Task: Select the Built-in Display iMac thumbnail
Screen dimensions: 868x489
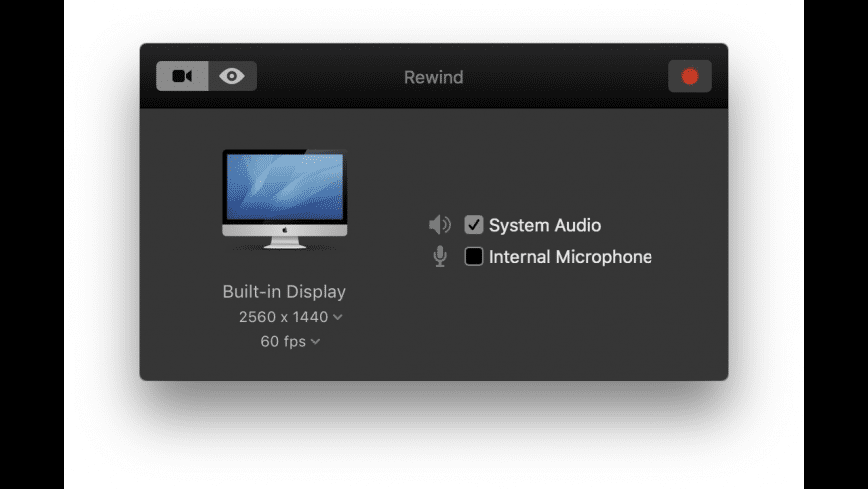Action: pos(284,200)
